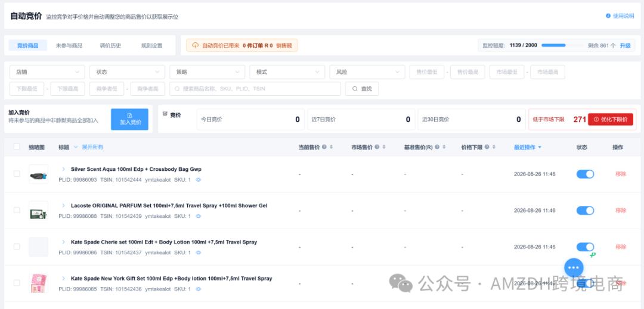Image resolution: width=644 pixels, height=309 pixels.
Task: Open the blue floating three-dots bubble
Action: 574,268
